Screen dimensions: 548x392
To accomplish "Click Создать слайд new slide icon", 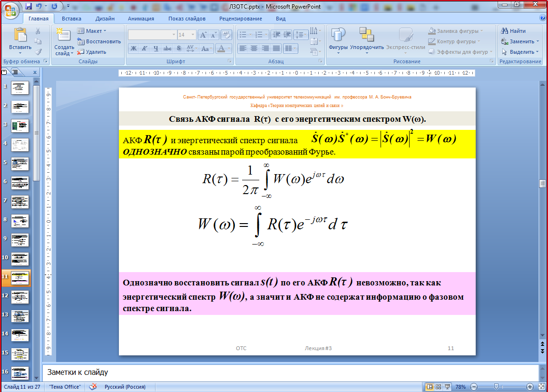I will click(64, 36).
